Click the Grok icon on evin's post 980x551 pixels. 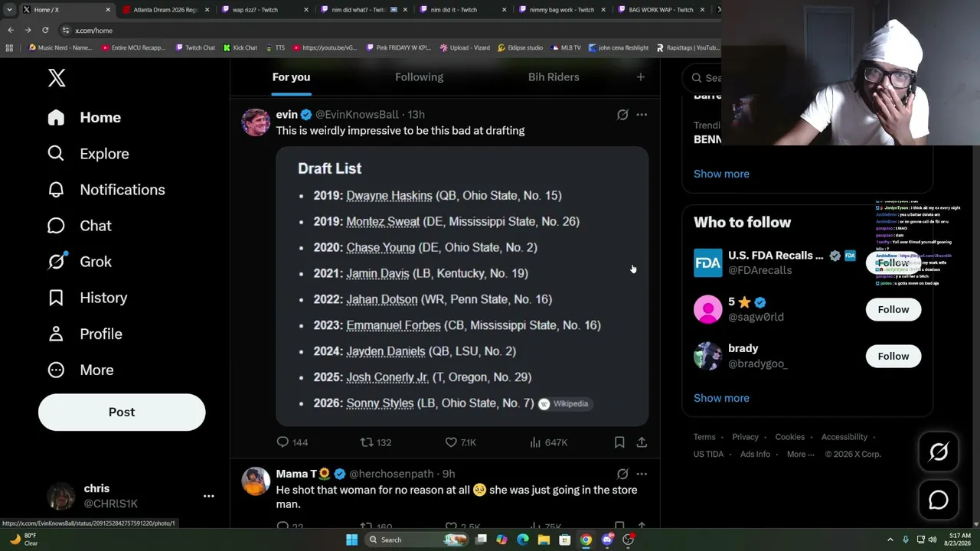click(x=622, y=115)
